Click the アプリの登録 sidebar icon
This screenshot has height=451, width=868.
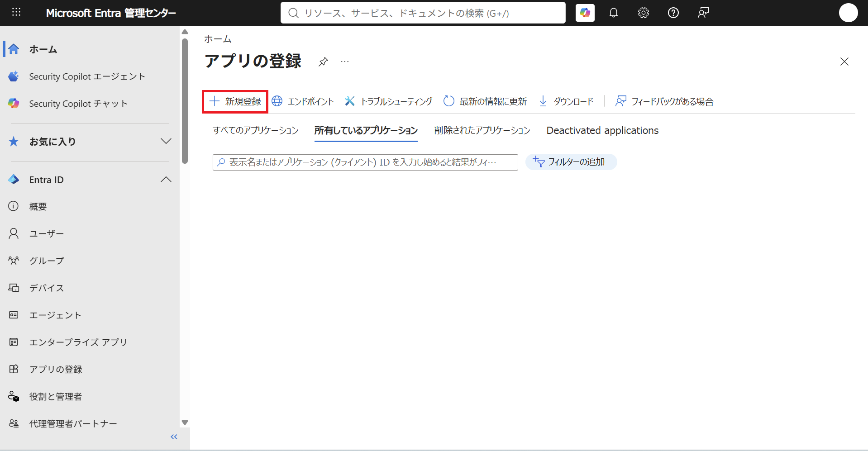point(14,369)
